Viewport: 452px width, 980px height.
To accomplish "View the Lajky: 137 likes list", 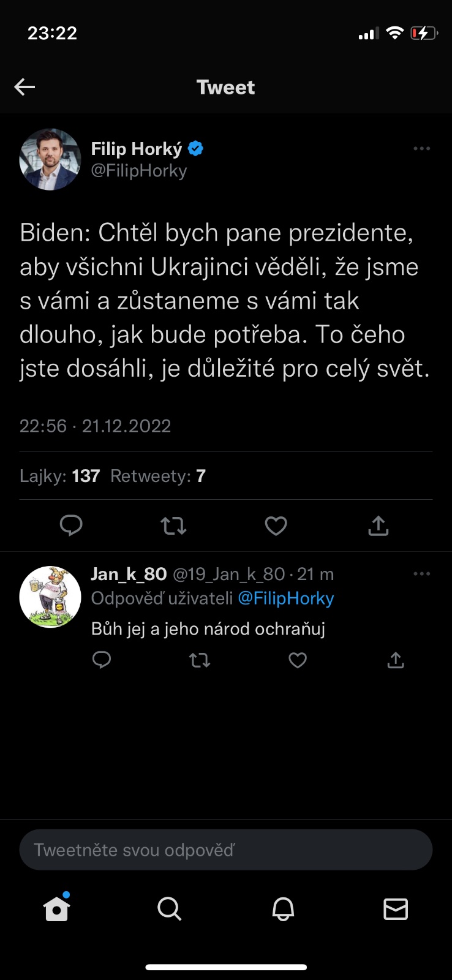I will click(x=59, y=476).
